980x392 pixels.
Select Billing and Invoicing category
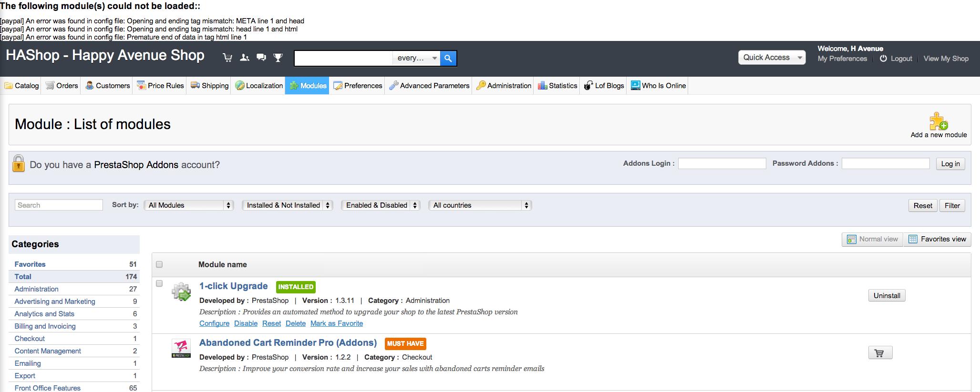[x=45, y=326]
